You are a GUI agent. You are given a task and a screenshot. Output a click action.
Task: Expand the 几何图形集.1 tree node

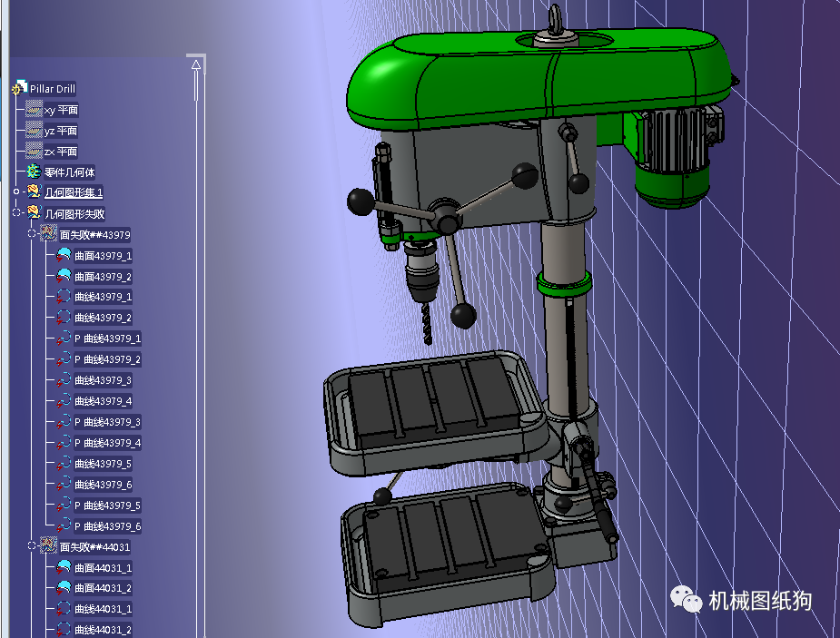(16, 192)
